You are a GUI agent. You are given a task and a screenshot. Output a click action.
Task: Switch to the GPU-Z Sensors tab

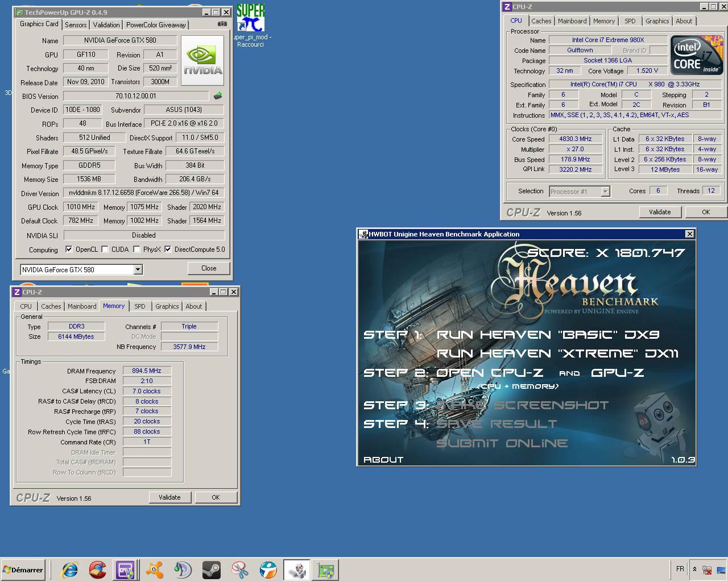(76, 25)
